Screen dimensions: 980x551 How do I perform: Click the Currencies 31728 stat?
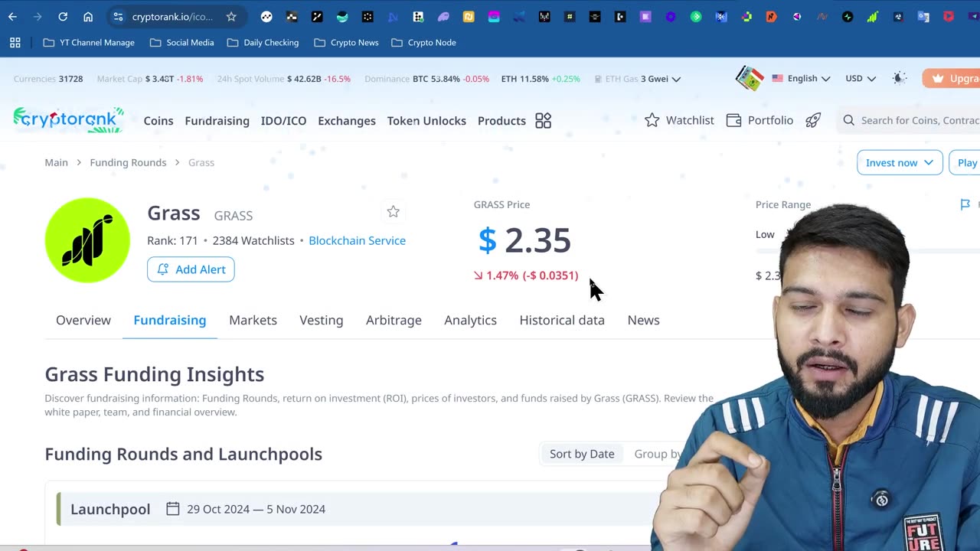(48, 79)
